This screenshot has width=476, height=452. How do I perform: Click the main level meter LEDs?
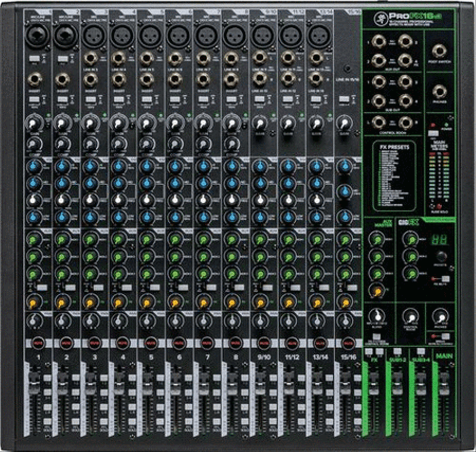(438, 176)
